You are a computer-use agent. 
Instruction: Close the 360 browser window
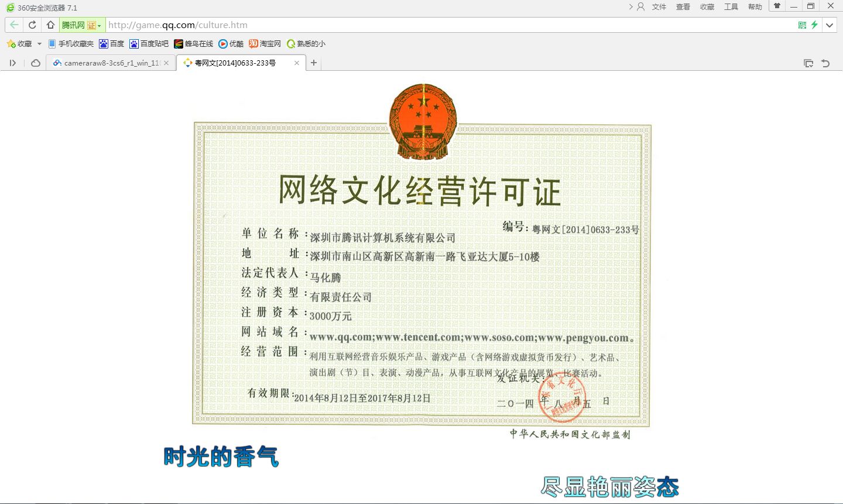pos(831,6)
